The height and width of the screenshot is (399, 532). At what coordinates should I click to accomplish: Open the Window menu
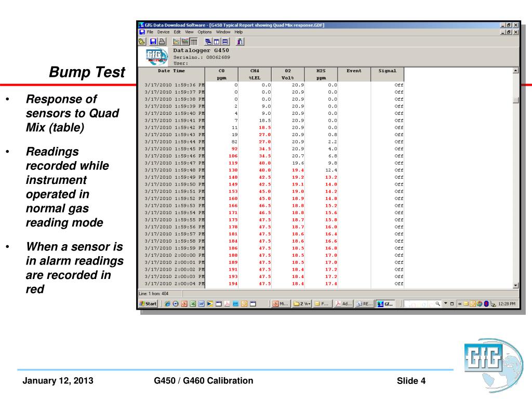222,32
